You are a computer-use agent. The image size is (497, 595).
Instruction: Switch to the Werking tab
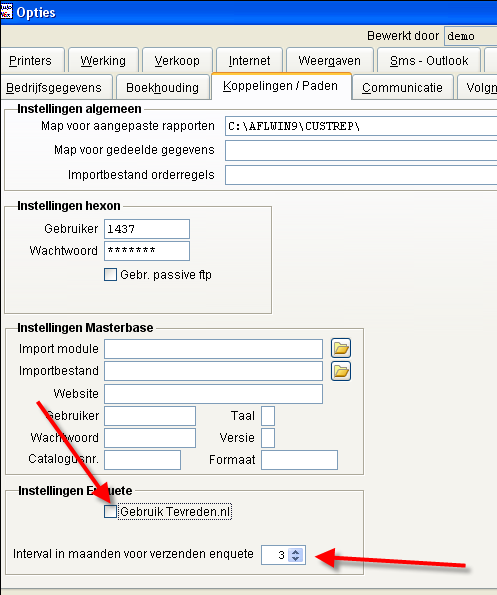(103, 60)
